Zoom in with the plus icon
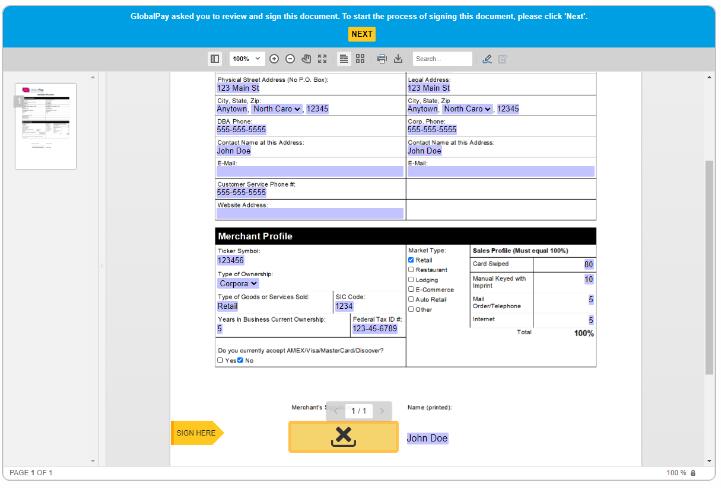This screenshot has height=488, width=721. click(x=274, y=59)
